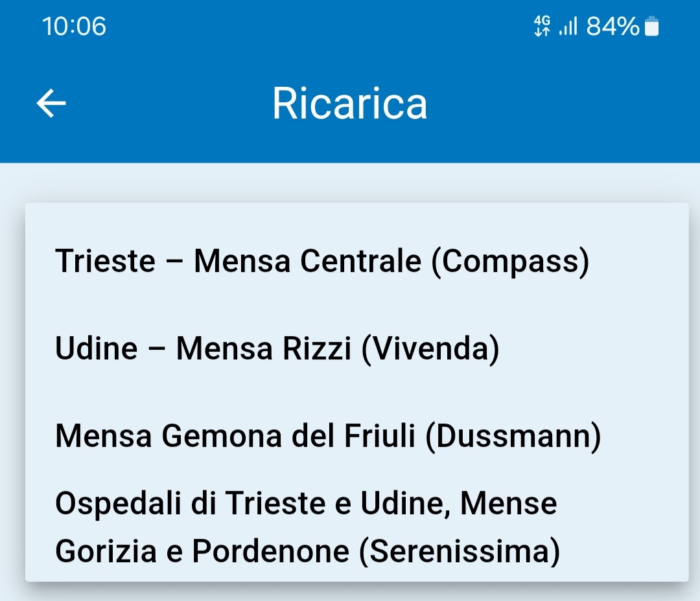Tap the 'Gorizia e Pordenone (Serenissima)' text line

coord(308,551)
